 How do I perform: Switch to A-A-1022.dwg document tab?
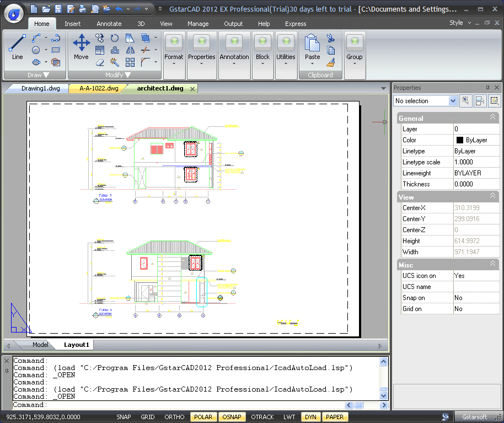(99, 88)
